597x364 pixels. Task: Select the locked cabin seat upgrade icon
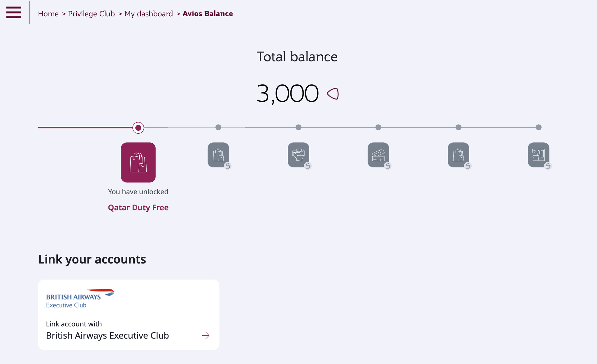click(538, 155)
